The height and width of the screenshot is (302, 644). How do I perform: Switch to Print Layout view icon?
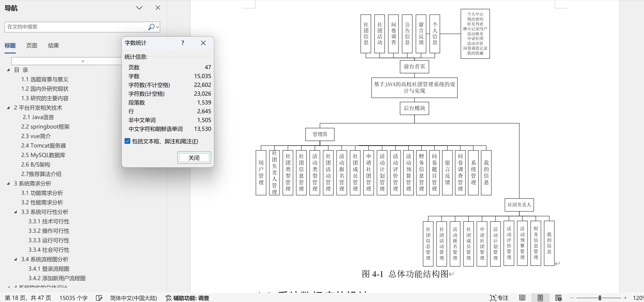coord(540,298)
